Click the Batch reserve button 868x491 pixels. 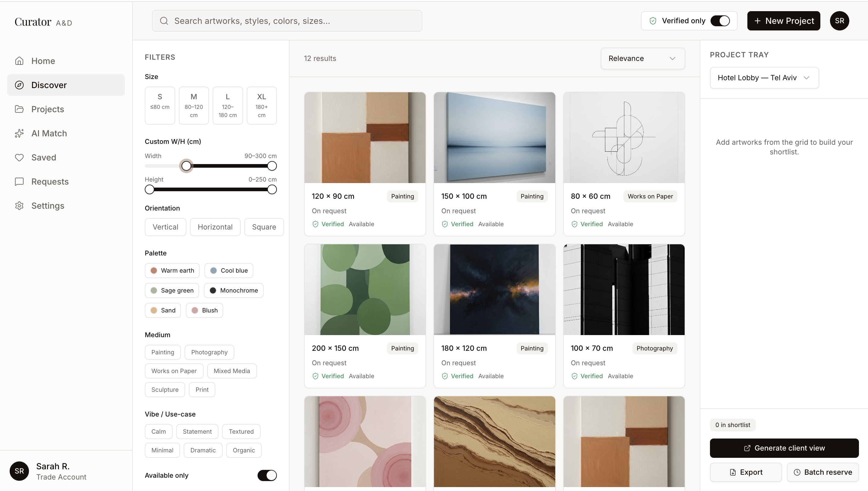point(823,472)
